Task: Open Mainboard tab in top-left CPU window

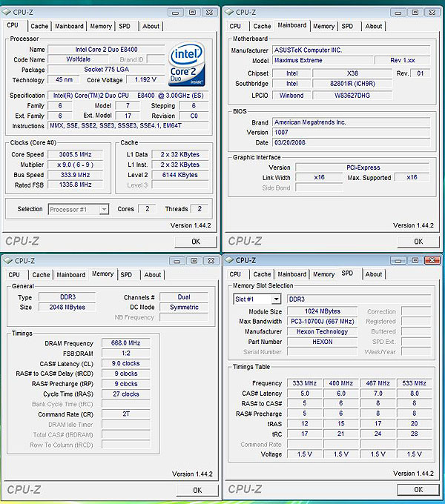Action: tap(69, 27)
